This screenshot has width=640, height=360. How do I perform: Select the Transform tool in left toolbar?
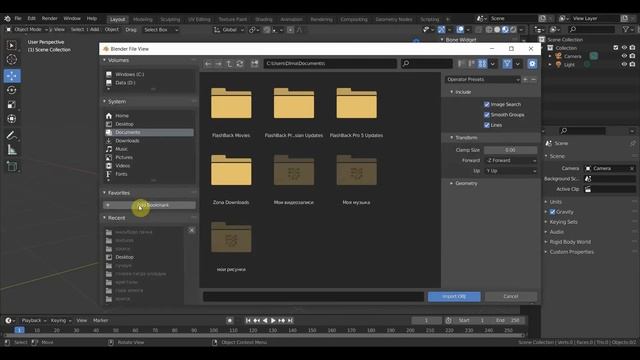[11, 119]
